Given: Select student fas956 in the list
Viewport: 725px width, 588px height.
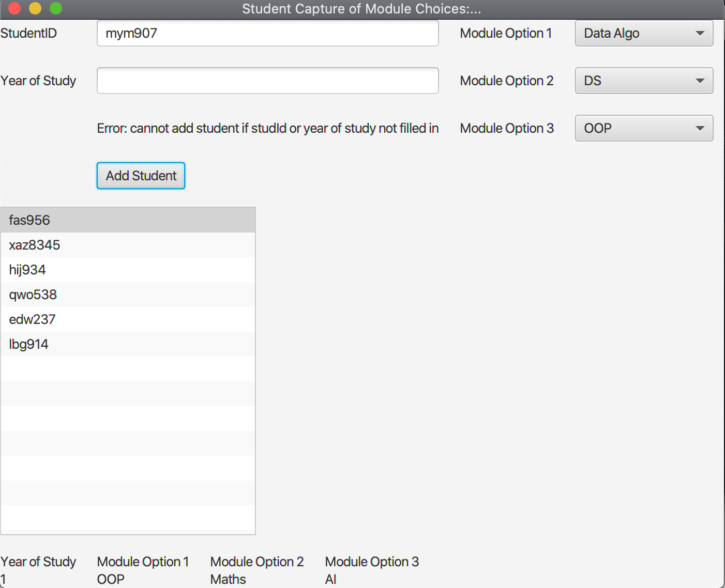Looking at the screenshot, I should (128, 220).
